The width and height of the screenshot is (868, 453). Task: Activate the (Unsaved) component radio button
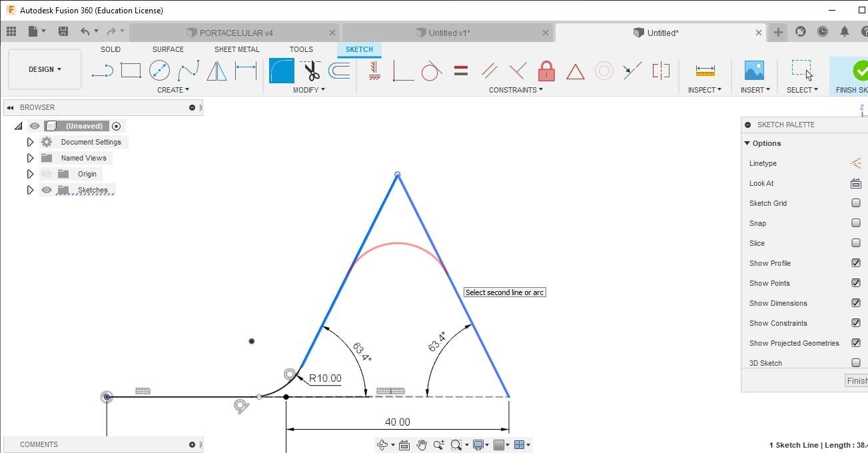pyautogui.click(x=117, y=126)
